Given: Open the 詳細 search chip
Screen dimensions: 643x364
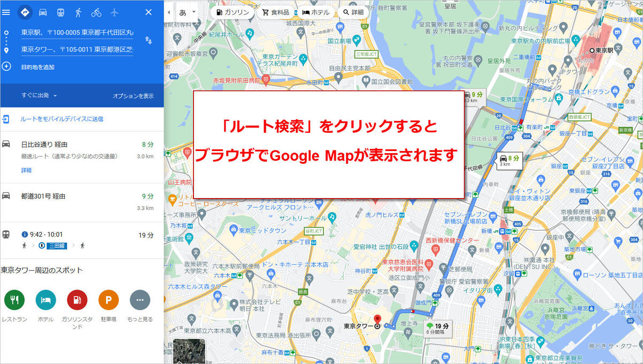Looking at the screenshot, I should pyautogui.click(x=354, y=12).
